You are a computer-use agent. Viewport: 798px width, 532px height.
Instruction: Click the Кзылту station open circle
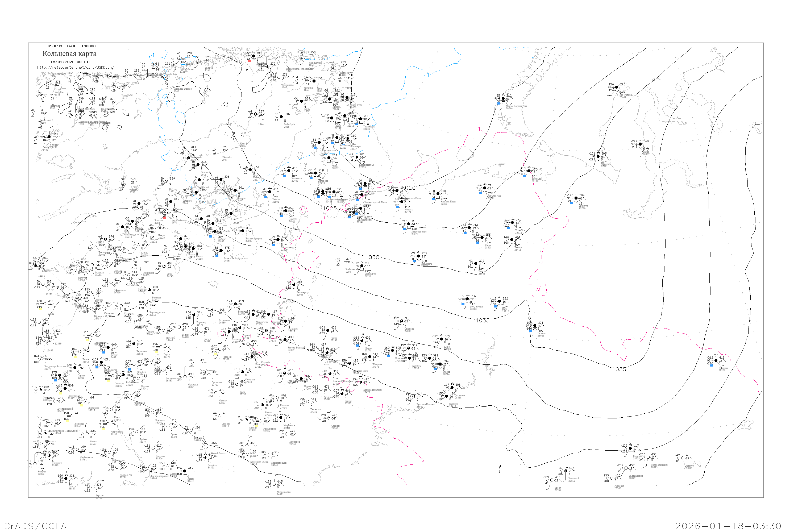pyautogui.click(x=683, y=458)
